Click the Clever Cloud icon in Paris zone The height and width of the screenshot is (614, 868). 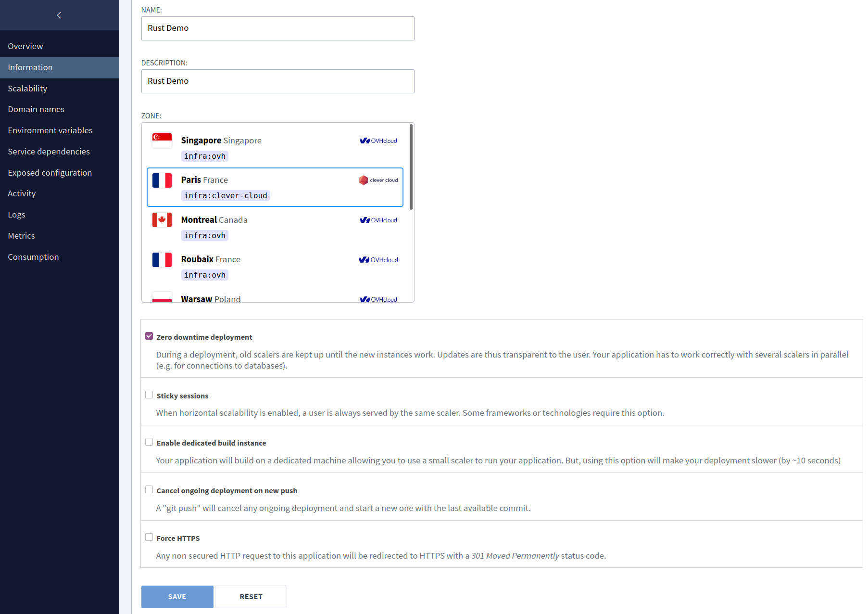click(378, 180)
